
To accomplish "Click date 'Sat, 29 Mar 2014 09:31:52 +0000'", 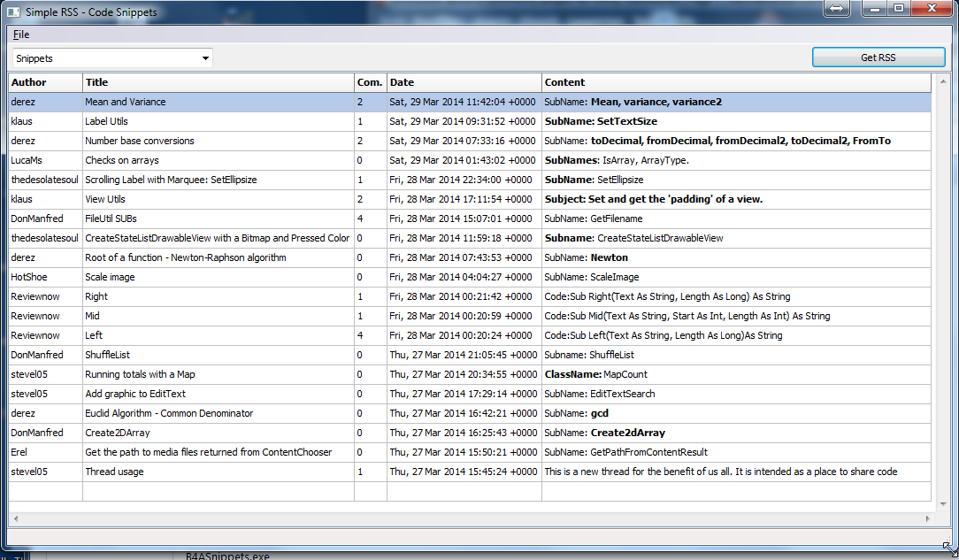I will click(463, 122).
